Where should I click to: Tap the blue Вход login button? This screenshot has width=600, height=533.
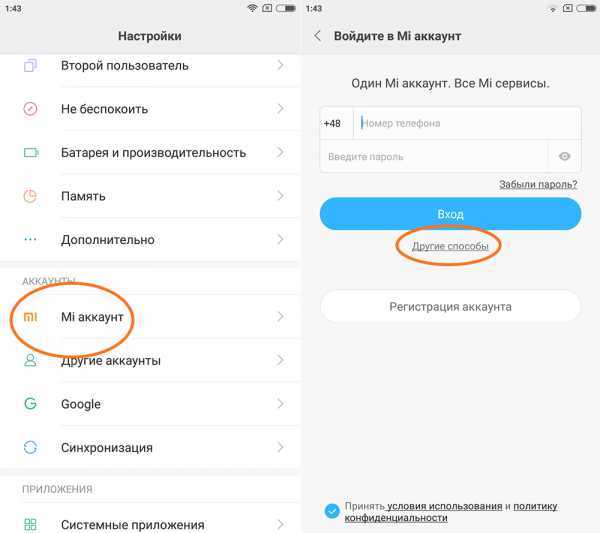450,214
